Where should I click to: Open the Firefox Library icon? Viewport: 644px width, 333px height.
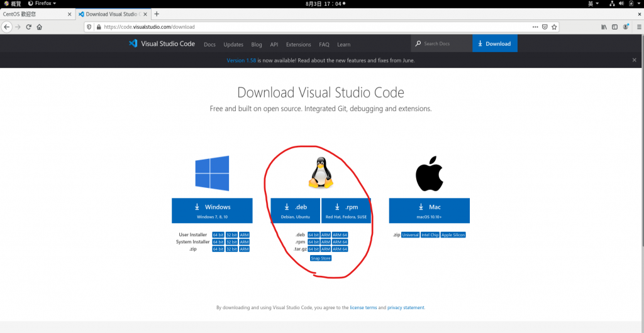click(x=604, y=27)
